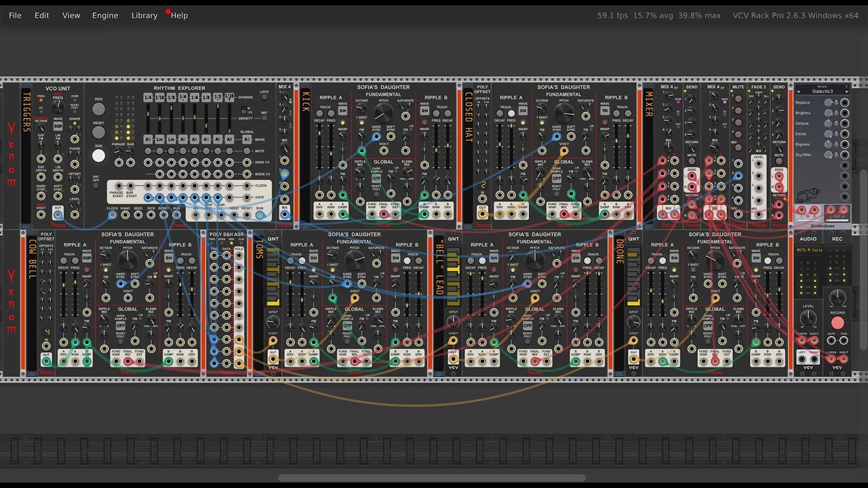
Task: Click the AUDIO module LEVEL knob
Action: (x=808, y=318)
